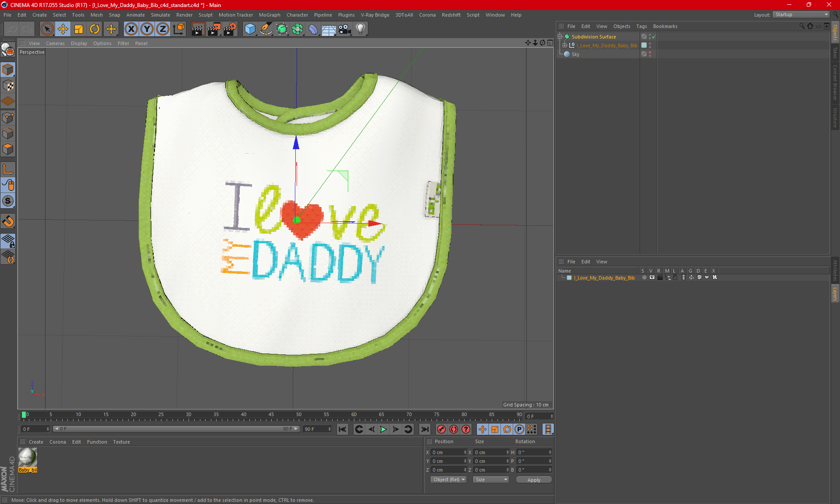Click Undo arrow icon
The width and height of the screenshot is (840, 504).
pyautogui.click(x=11, y=29)
